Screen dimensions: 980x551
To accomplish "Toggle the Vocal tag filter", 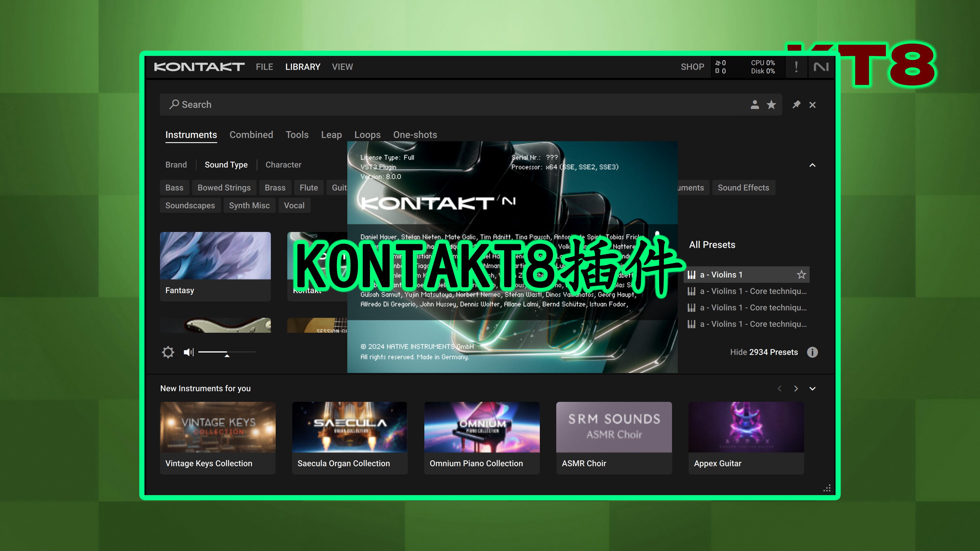I will coord(294,205).
